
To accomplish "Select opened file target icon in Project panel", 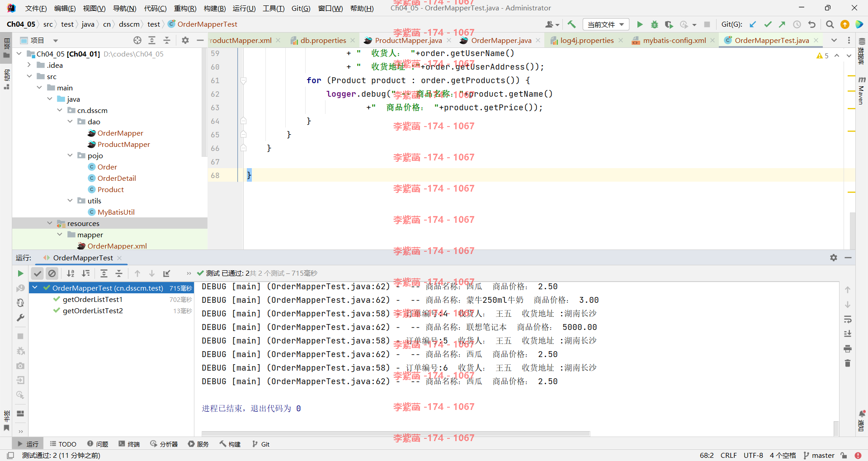I will pyautogui.click(x=137, y=40).
